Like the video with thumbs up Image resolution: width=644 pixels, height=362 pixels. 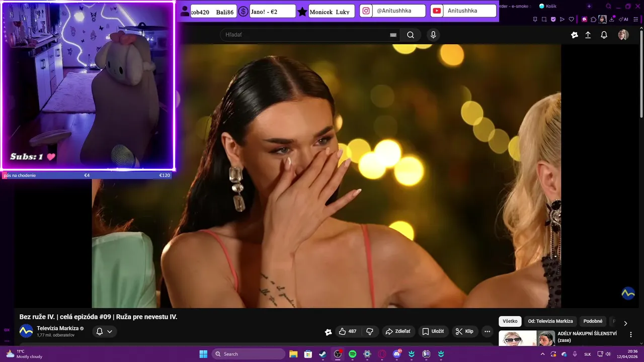point(347,331)
